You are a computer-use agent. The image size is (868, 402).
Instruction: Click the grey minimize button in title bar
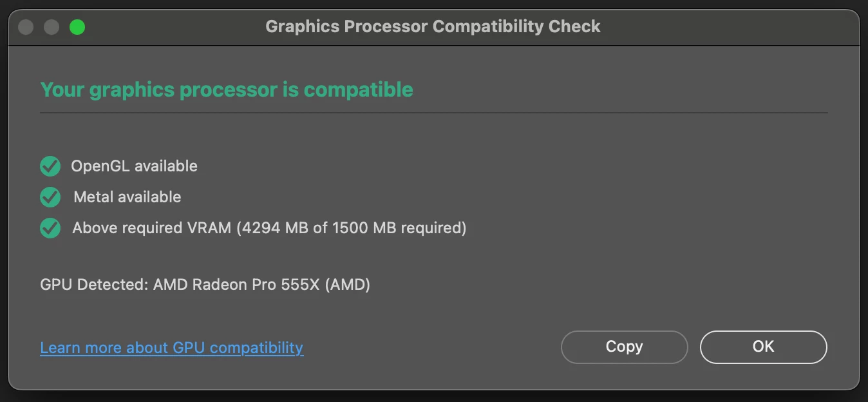(x=52, y=27)
